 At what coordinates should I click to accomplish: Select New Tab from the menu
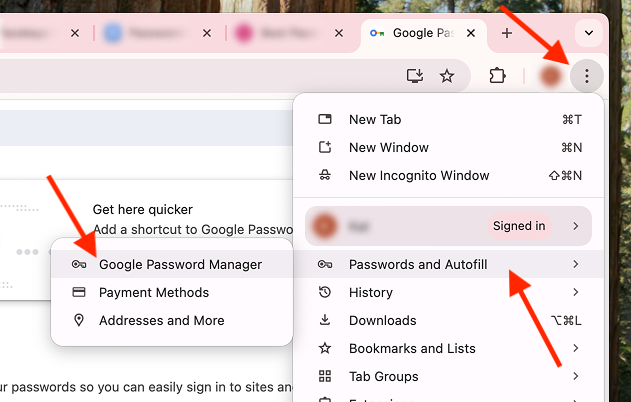448,120
